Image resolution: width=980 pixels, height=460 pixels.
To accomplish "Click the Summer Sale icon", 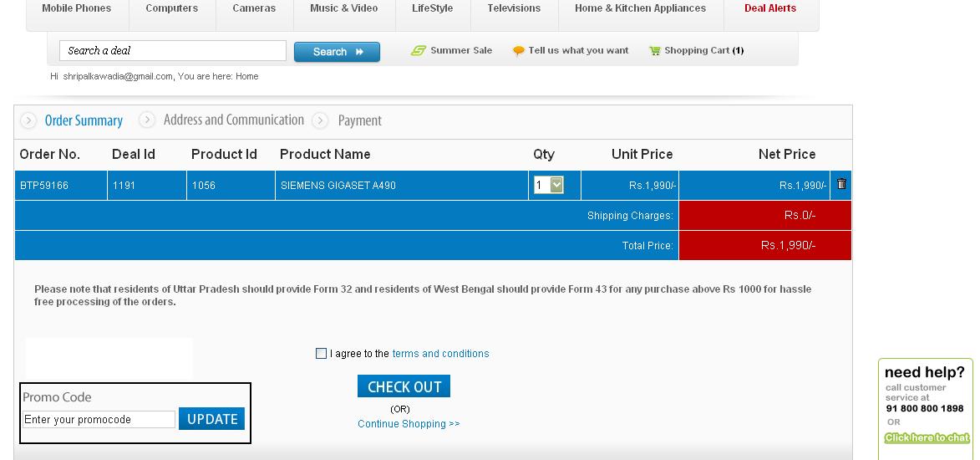I will pyautogui.click(x=418, y=51).
